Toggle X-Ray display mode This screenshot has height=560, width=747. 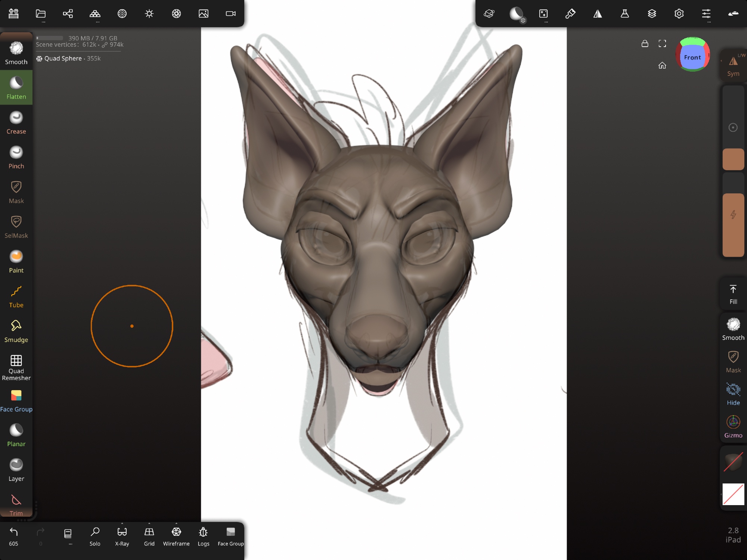[122, 536]
